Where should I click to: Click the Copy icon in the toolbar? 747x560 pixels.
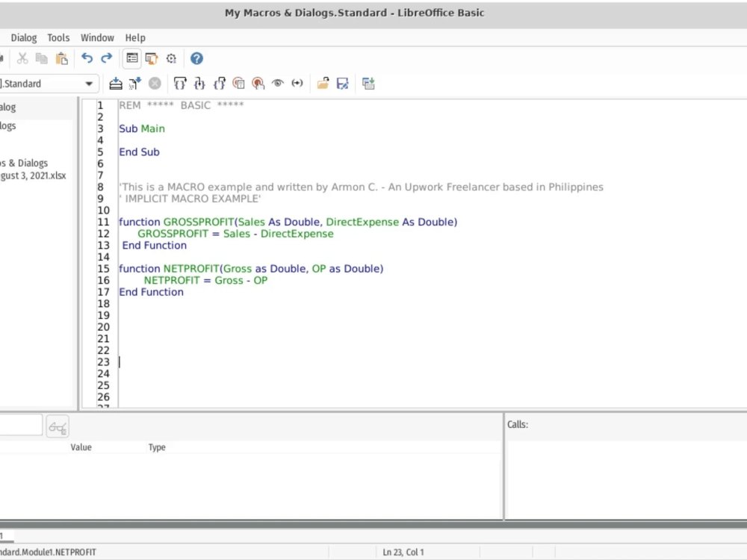(x=42, y=58)
